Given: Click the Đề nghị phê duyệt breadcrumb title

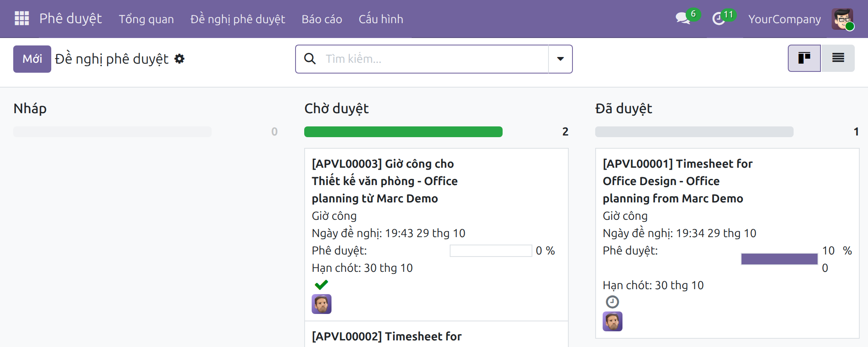Looking at the screenshot, I should [112, 59].
